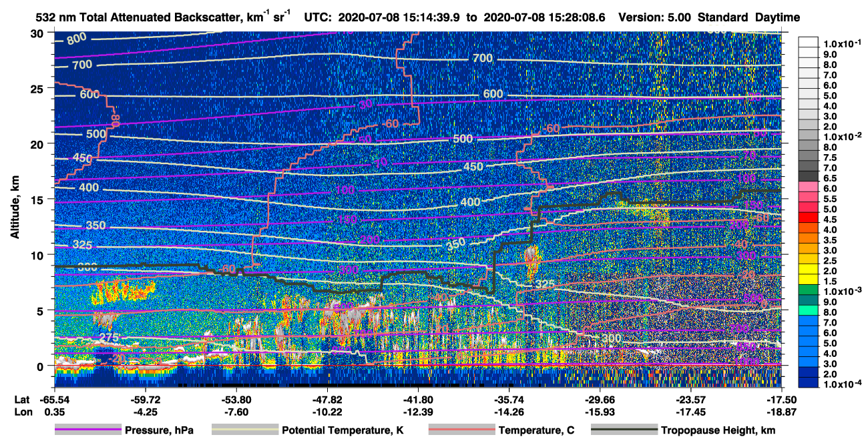Select longitude value -4.25
The height and width of the screenshot is (445, 868).
click(x=145, y=412)
